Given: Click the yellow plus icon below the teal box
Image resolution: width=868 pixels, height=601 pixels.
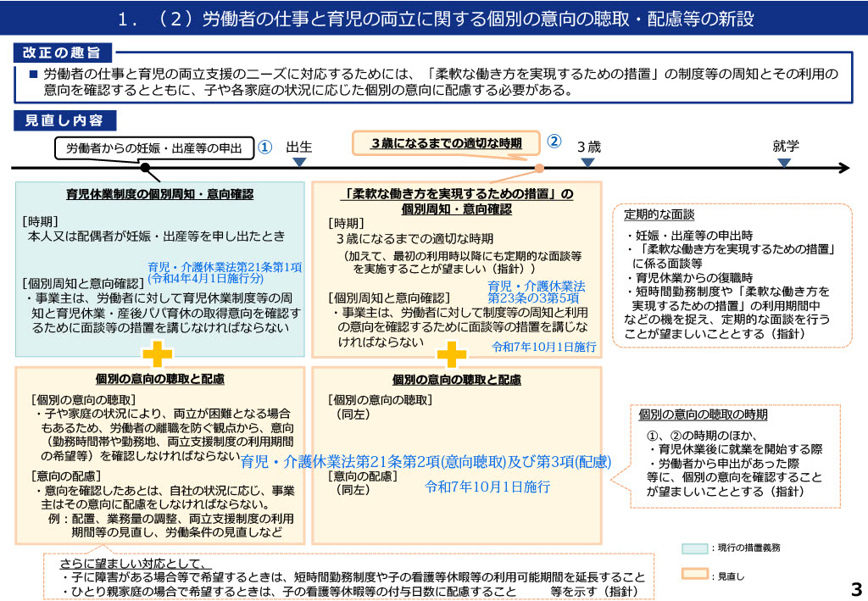Looking at the screenshot, I should (x=157, y=353).
